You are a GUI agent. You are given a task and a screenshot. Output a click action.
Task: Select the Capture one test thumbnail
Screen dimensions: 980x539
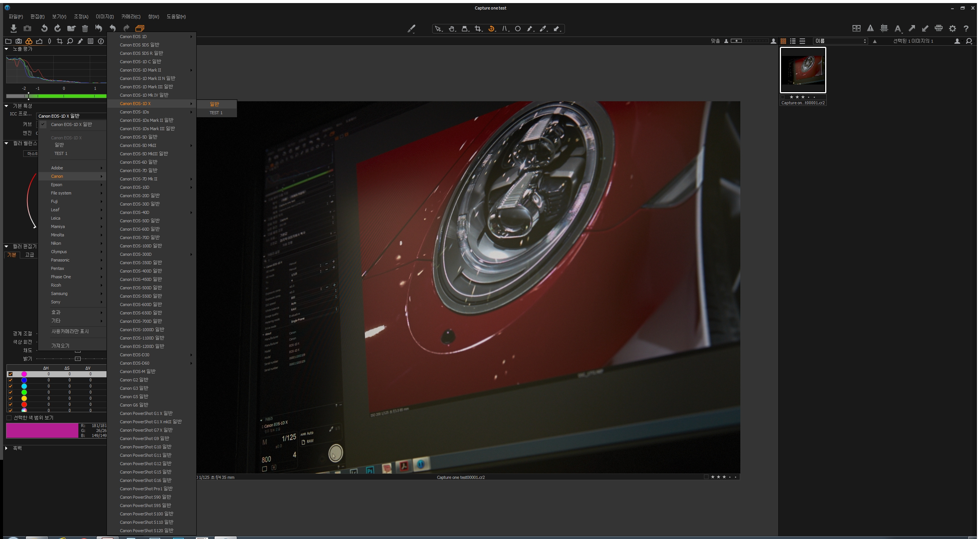click(803, 70)
